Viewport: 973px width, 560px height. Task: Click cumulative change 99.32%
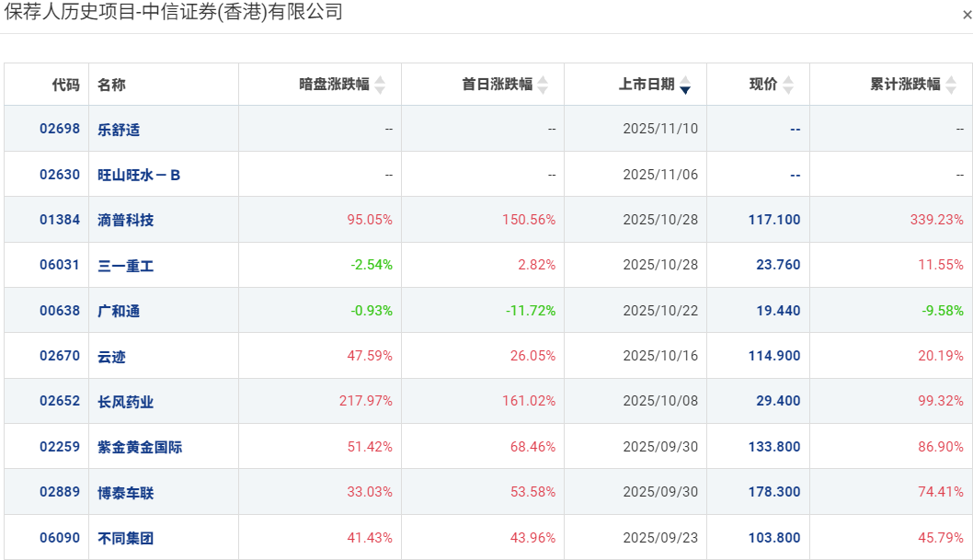tap(941, 401)
